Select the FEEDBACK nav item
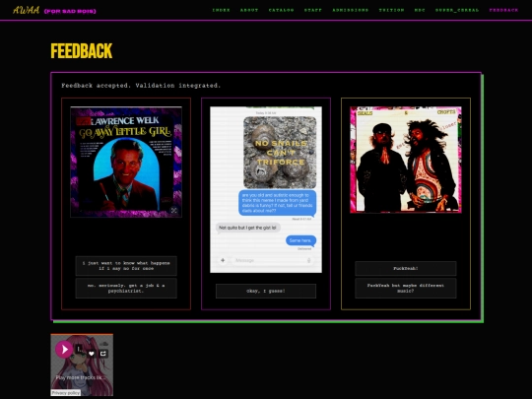Viewport: 532px width, 399px height. click(x=503, y=10)
